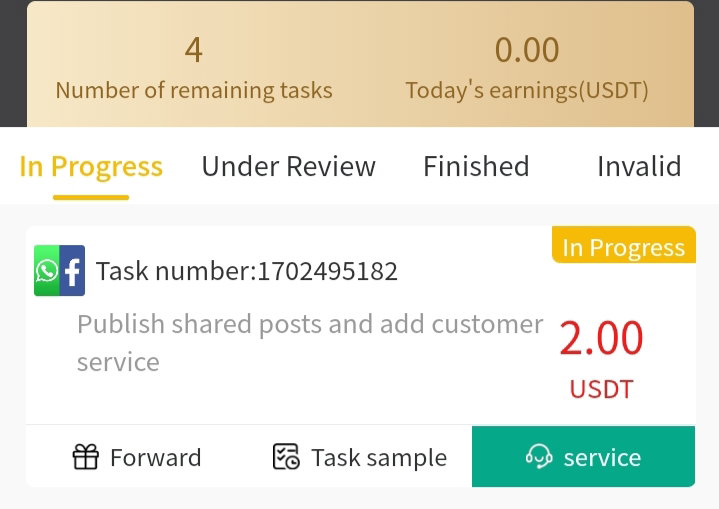Select the Finished tab
The image size is (719, 509).
tap(476, 166)
